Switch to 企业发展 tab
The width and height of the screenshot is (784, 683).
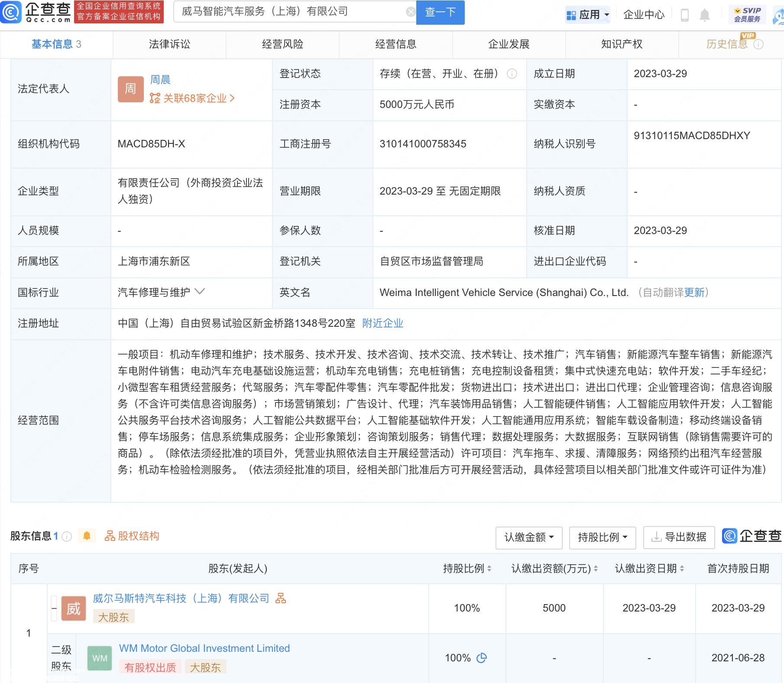509,44
